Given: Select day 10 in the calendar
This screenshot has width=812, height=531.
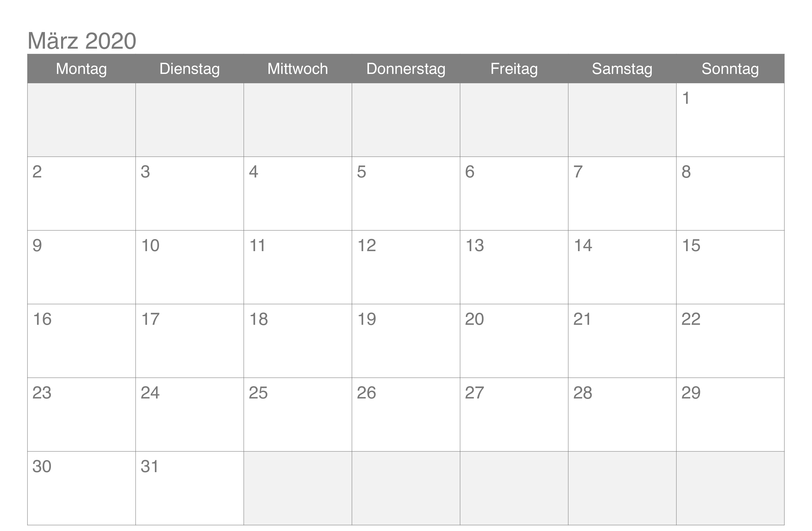Looking at the screenshot, I should [x=190, y=267].
